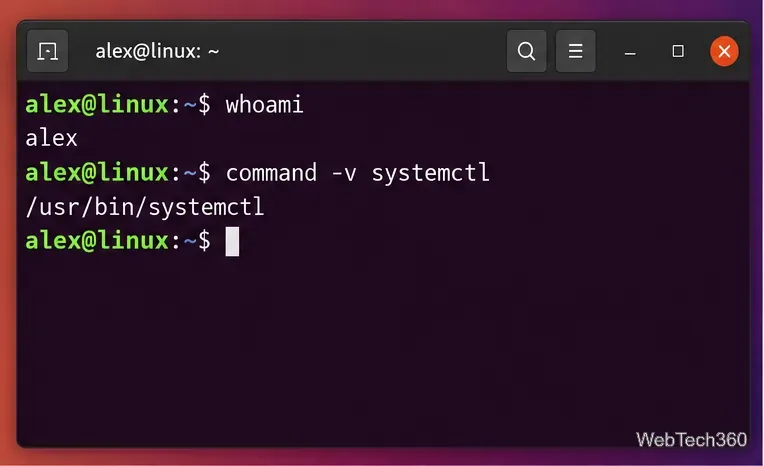Click the '/usr/bin/systemctl' output line

click(145, 207)
